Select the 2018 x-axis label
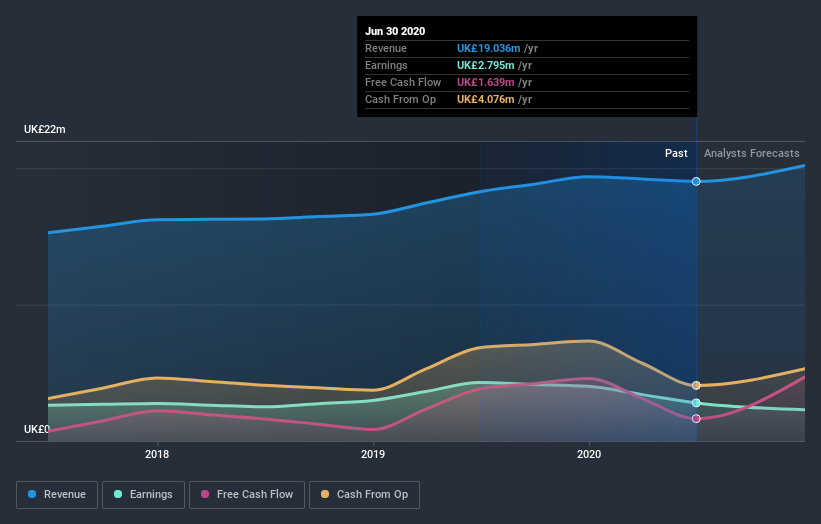 pos(157,454)
